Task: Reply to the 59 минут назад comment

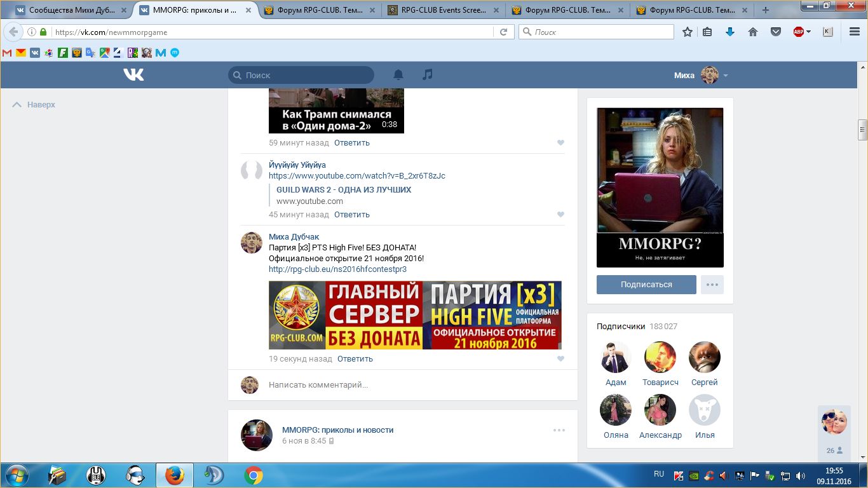Action: pyautogui.click(x=352, y=143)
